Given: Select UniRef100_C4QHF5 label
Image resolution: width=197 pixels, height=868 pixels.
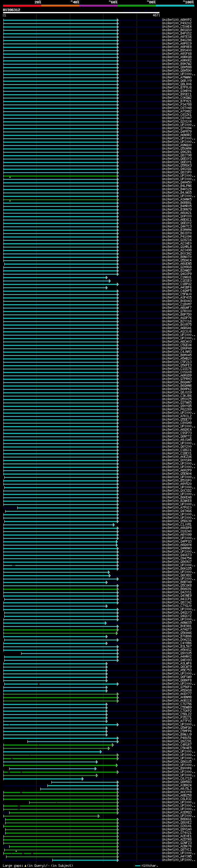Looking at the screenshot, I should click(177, 291).
